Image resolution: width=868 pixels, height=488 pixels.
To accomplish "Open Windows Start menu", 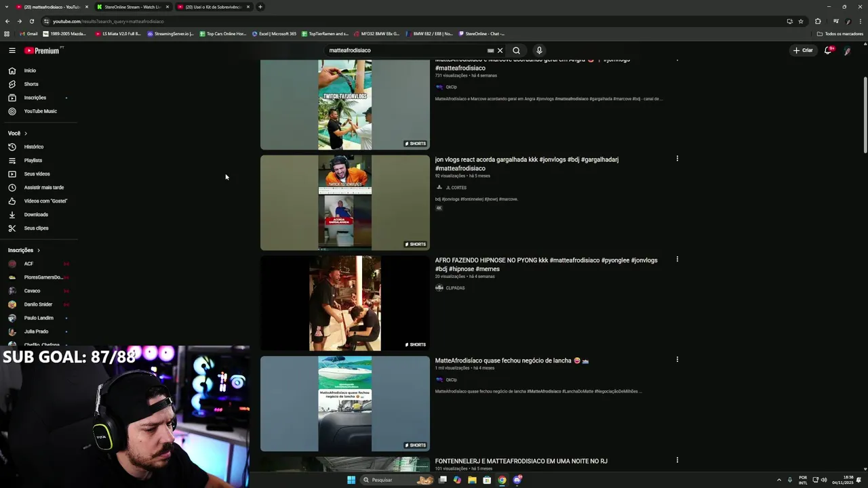I will pos(351,480).
